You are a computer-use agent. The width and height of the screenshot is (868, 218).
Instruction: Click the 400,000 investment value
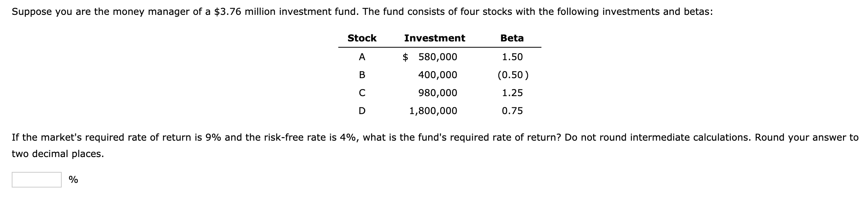pyautogui.click(x=438, y=75)
